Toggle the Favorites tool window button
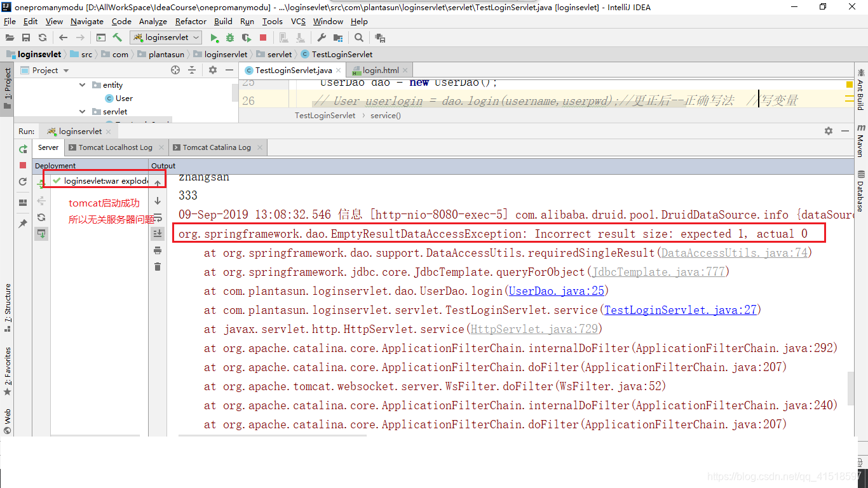This screenshot has width=868, height=488. (x=7, y=372)
